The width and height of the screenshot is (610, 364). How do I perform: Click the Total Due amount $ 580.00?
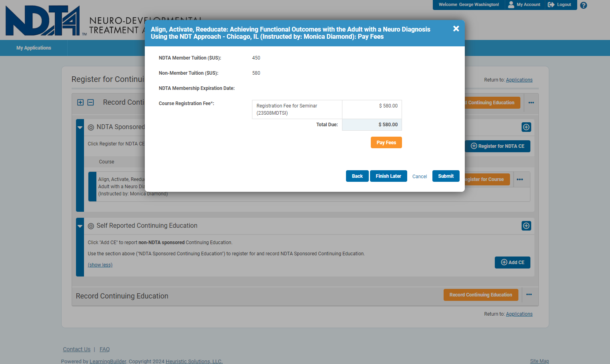(x=388, y=125)
